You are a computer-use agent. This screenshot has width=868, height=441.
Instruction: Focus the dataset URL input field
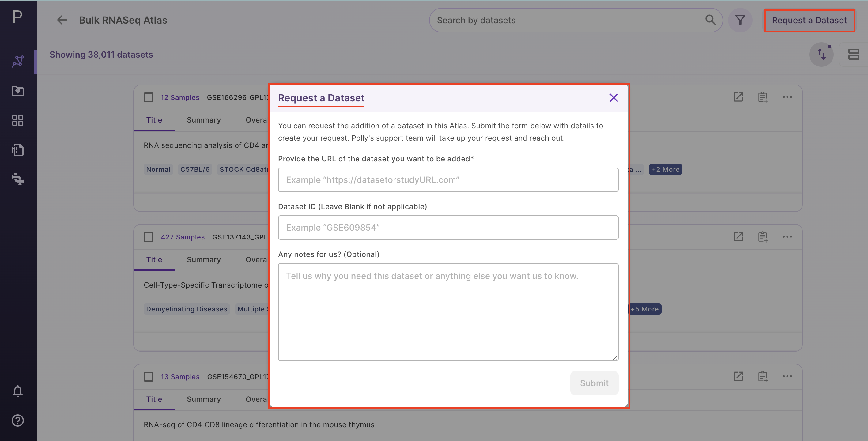[x=448, y=180]
